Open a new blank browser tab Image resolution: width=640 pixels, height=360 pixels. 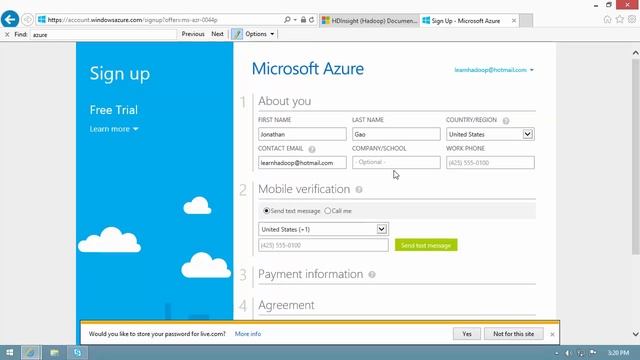[526, 20]
